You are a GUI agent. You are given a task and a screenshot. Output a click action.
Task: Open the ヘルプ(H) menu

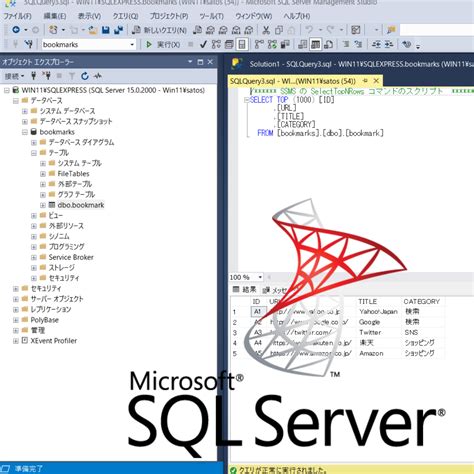click(297, 16)
